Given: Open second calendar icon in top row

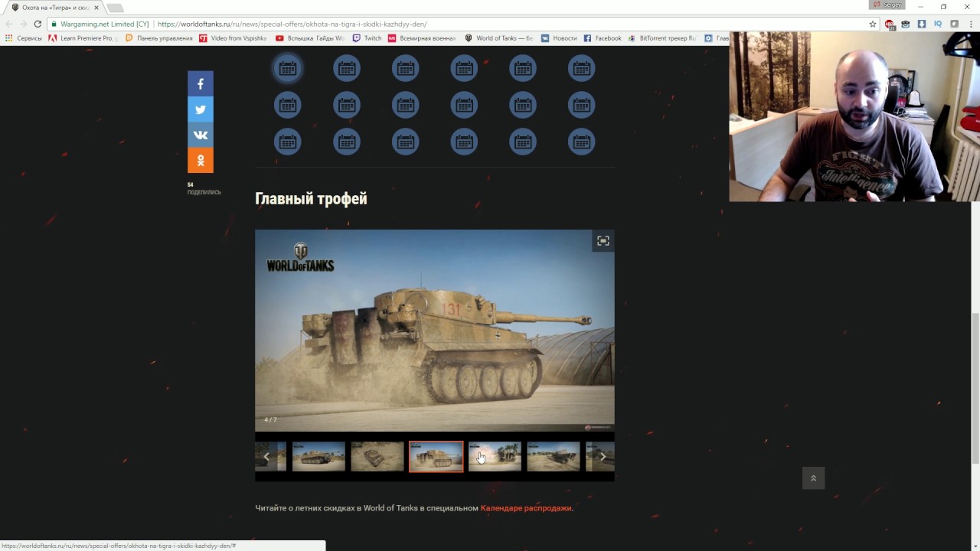Looking at the screenshot, I should 347,69.
